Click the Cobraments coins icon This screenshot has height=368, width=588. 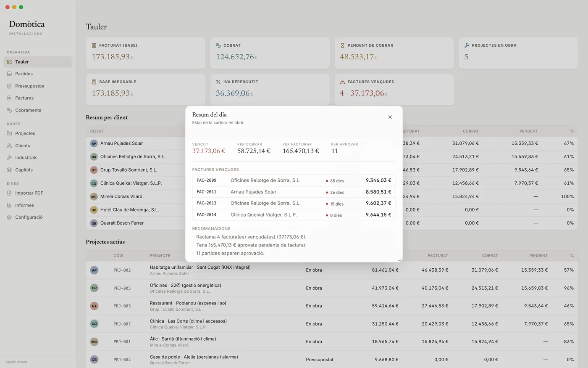(x=9, y=110)
